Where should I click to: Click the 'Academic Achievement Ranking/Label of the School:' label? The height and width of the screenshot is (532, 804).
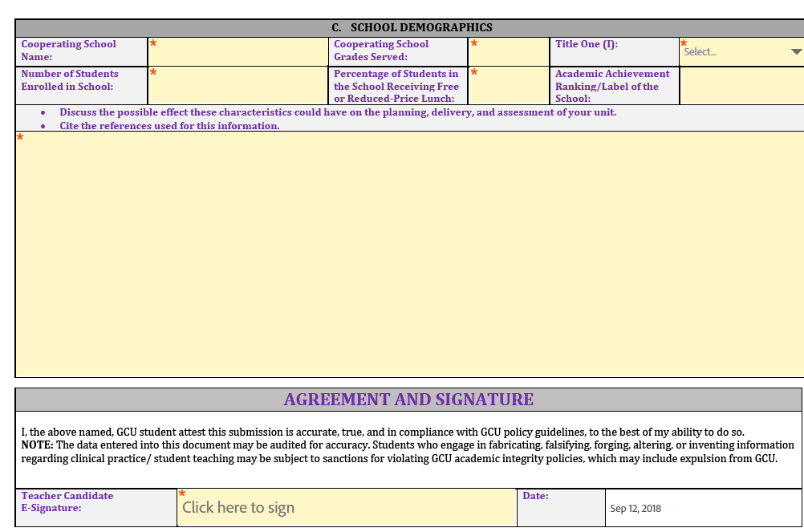pyautogui.click(x=612, y=86)
